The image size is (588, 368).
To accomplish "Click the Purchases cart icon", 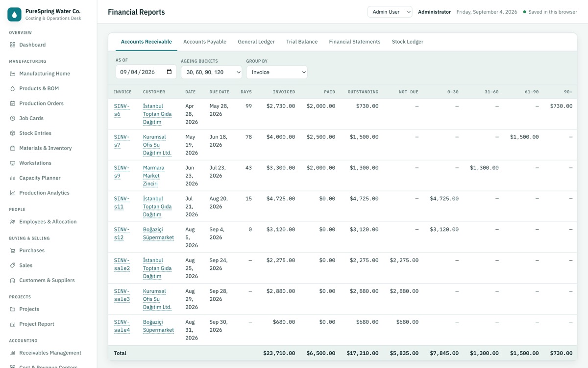I will 13,251.
